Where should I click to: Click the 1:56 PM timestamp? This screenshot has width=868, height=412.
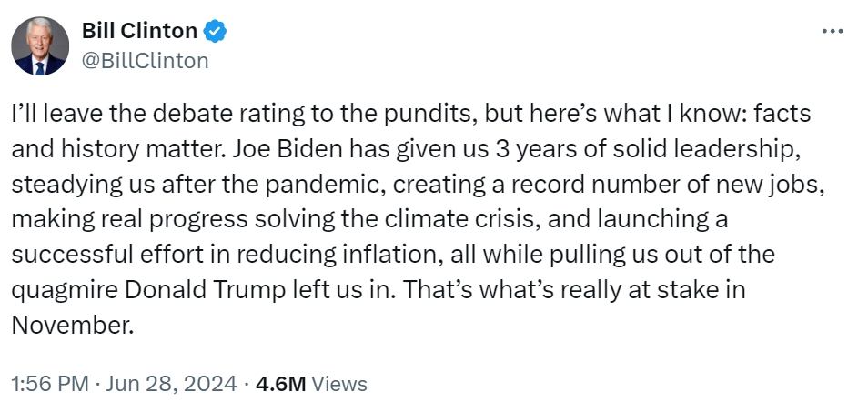click(x=49, y=383)
